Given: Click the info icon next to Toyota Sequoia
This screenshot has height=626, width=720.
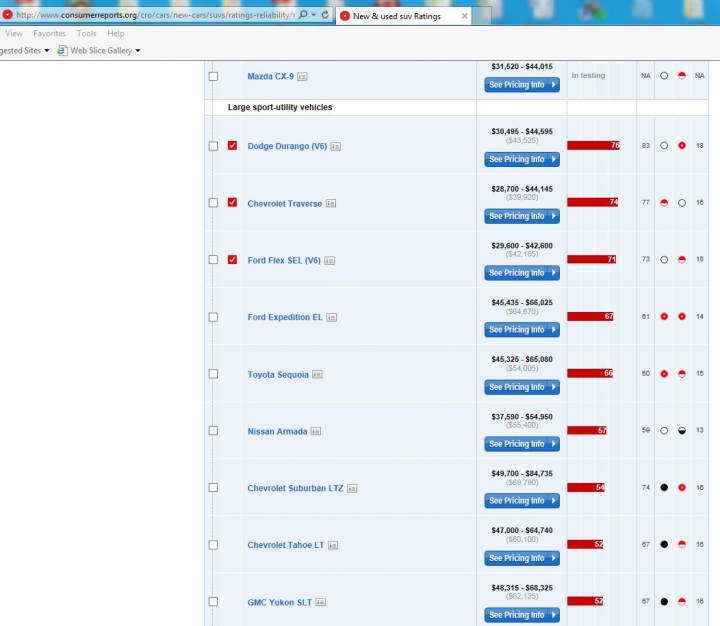Looking at the screenshot, I should (317, 375).
